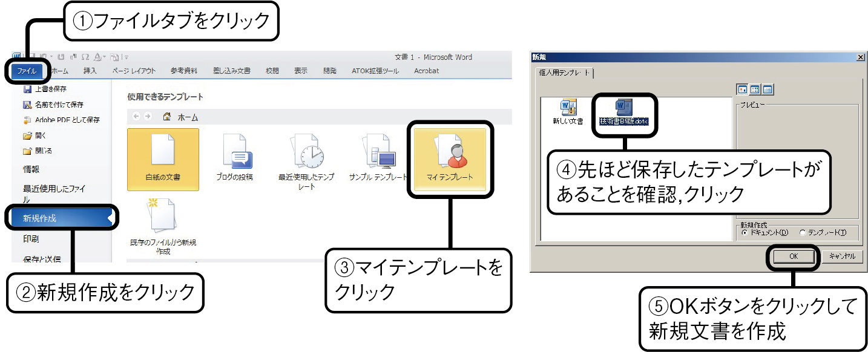Open the ファイル (File) tab
868x352 pixels.
(27, 71)
